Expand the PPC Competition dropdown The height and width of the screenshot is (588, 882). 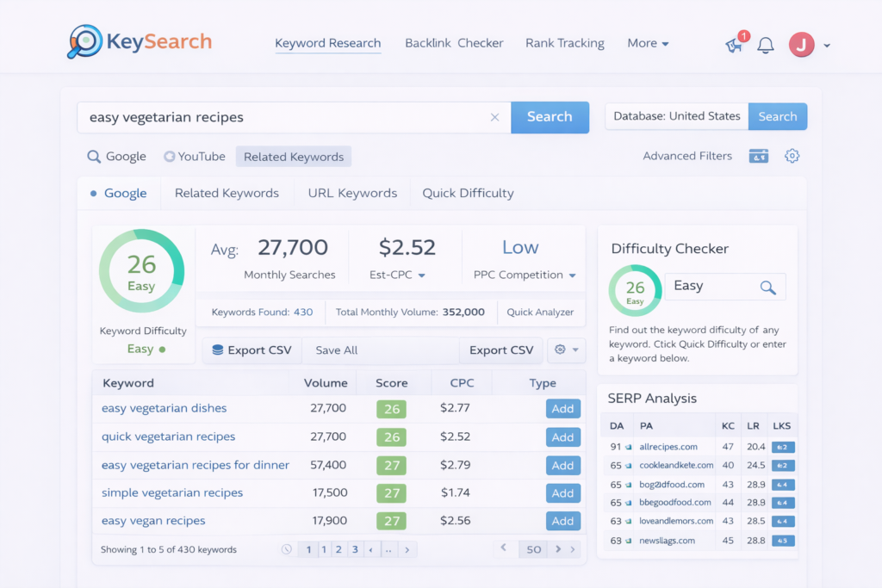pos(572,275)
